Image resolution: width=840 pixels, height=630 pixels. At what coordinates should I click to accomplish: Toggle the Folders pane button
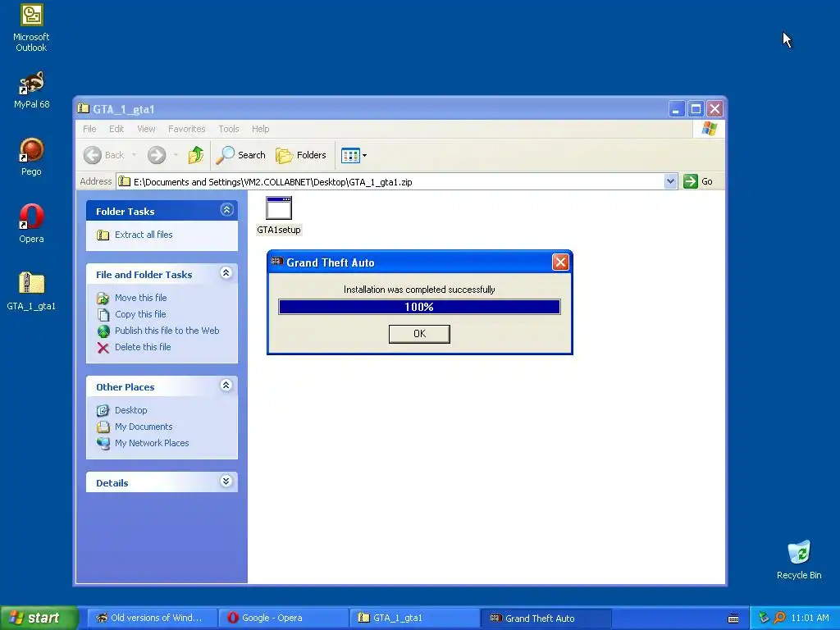pos(300,155)
